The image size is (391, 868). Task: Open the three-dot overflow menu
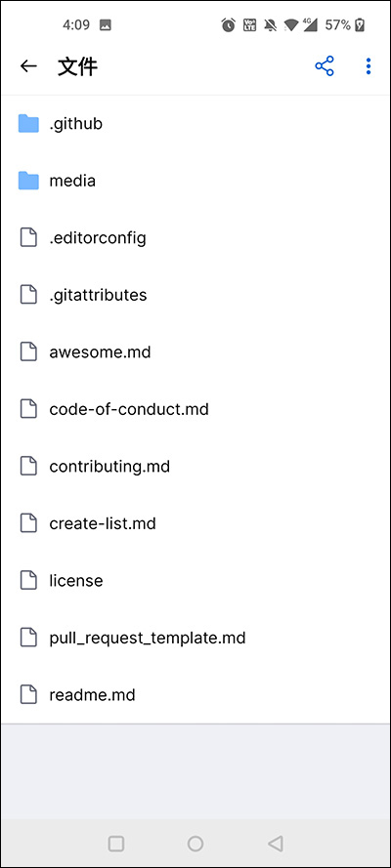369,66
